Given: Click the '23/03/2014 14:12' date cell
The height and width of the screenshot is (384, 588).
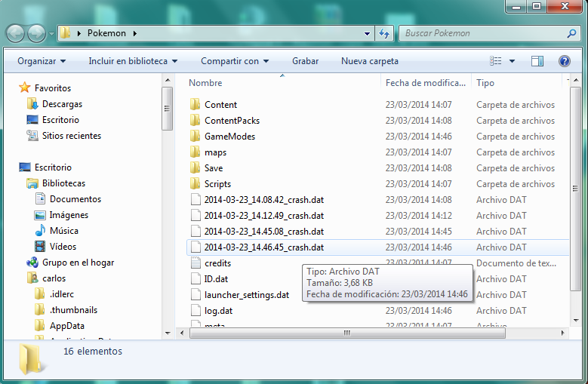Looking at the screenshot, I should (x=418, y=216).
